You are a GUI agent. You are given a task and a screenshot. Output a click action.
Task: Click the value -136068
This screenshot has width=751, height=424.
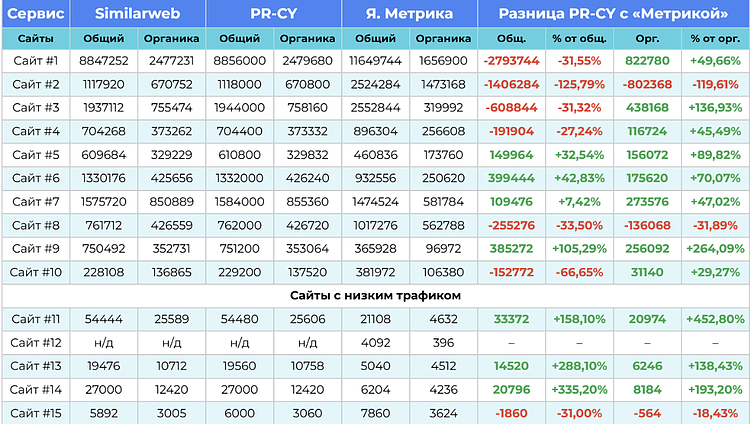click(x=648, y=225)
